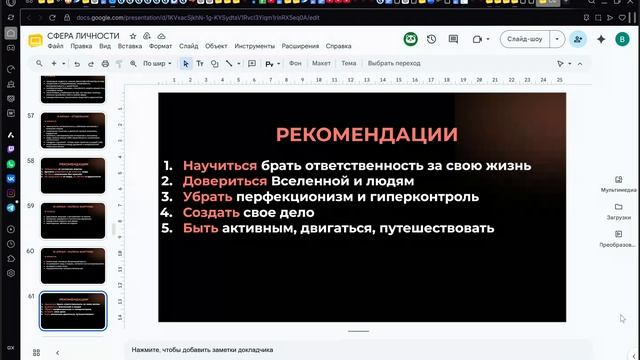
Task: Star the СФЕРА ЛИЧНОСТИ presentation
Action: click(x=133, y=36)
